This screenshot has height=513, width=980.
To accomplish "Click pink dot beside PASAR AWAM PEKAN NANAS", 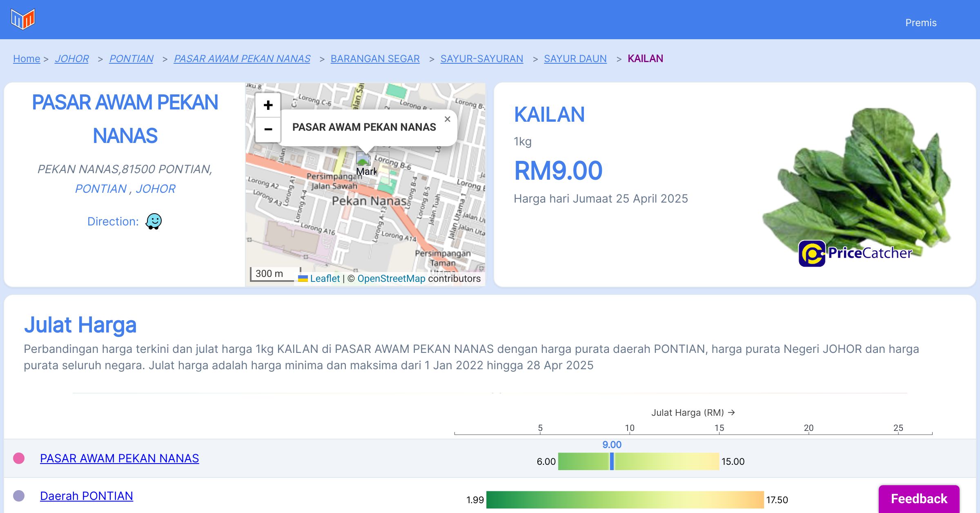I will point(19,458).
